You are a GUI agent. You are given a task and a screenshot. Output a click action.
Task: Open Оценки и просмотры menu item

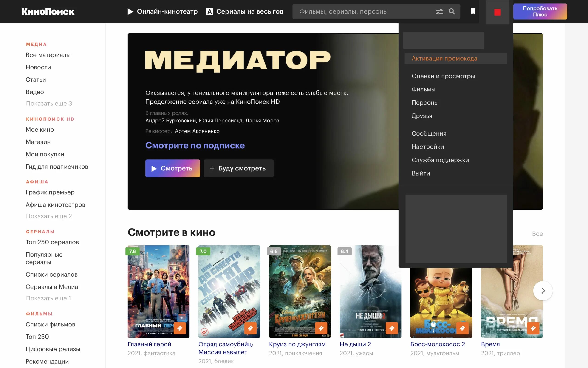tap(443, 76)
